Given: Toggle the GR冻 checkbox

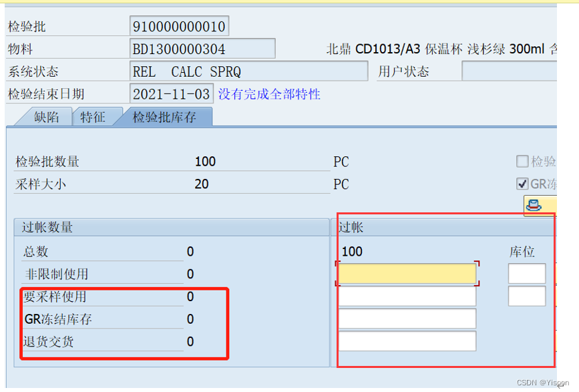Looking at the screenshot, I should (522, 184).
